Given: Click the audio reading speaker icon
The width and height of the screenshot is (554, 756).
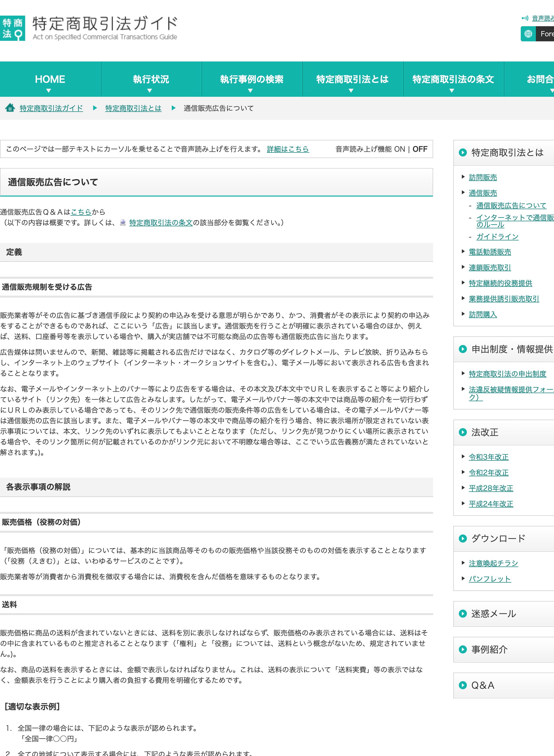Looking at the screenshot, I should tap(525, 18).
